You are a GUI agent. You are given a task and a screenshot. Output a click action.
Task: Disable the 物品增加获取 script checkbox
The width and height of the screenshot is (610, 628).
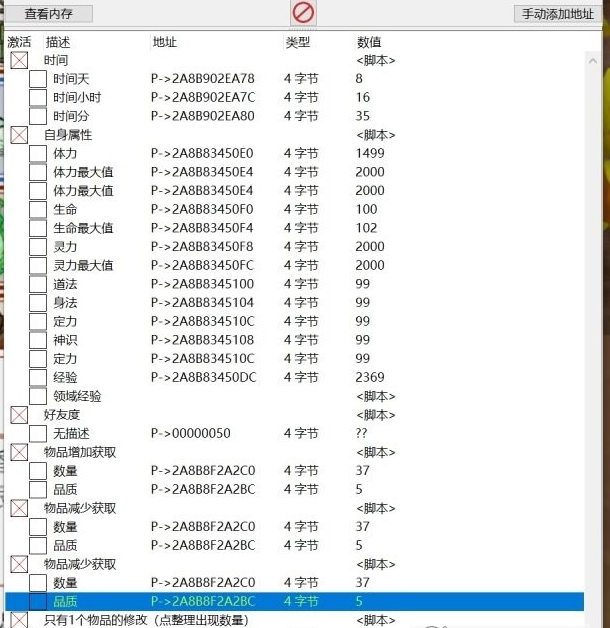(x=19, y=452)
